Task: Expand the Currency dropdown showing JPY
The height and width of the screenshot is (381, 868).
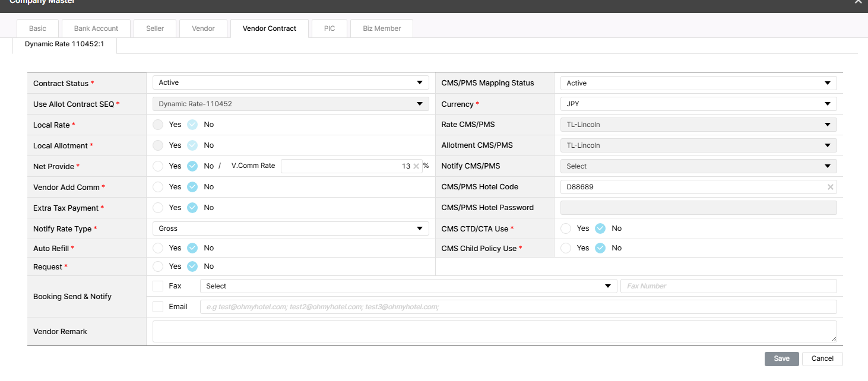Action: (x=698, y=104)
